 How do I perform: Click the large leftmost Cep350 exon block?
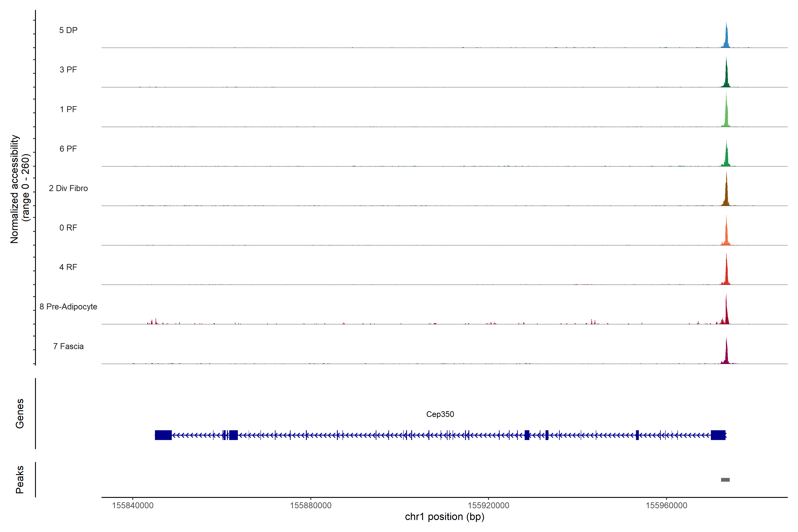(163, 435)
